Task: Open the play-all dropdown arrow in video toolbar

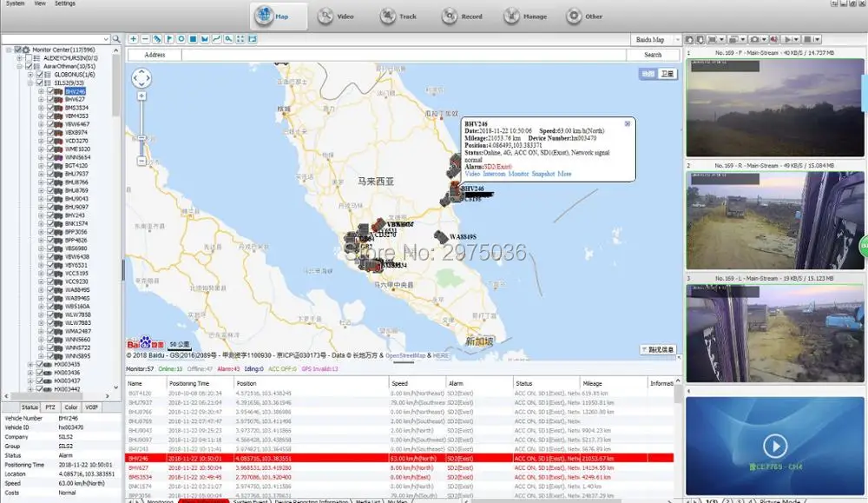Action: tap(796, 39)
